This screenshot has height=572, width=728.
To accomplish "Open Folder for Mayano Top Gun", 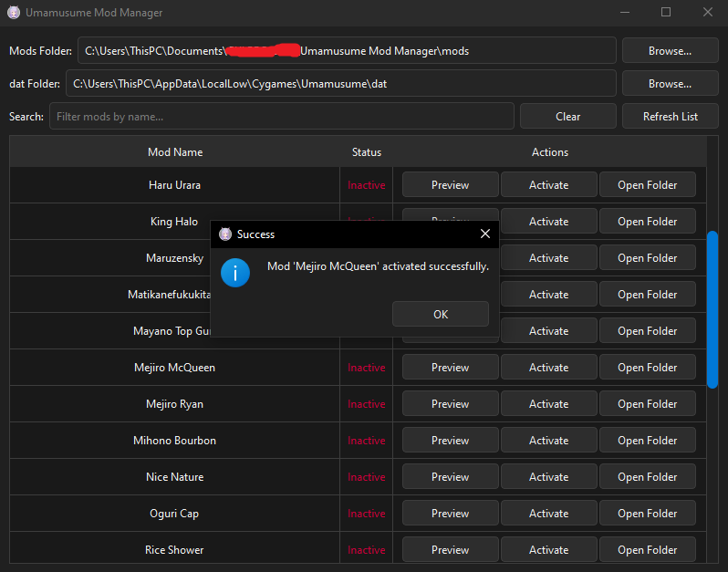I will 647,331.
